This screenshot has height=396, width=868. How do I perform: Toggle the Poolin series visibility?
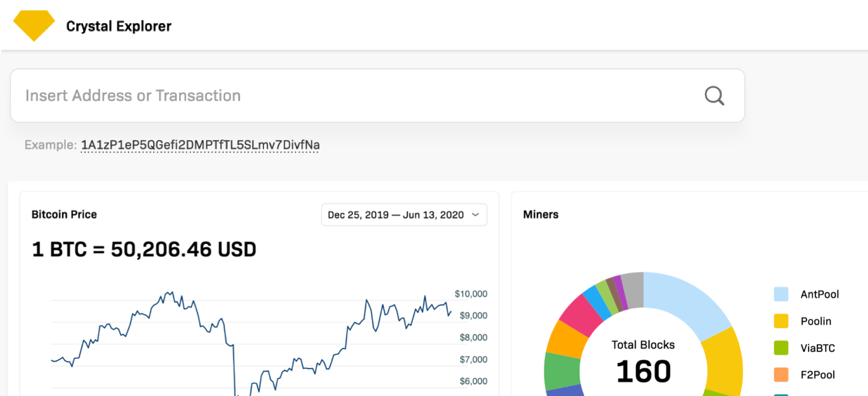click(x=816, y=321)
